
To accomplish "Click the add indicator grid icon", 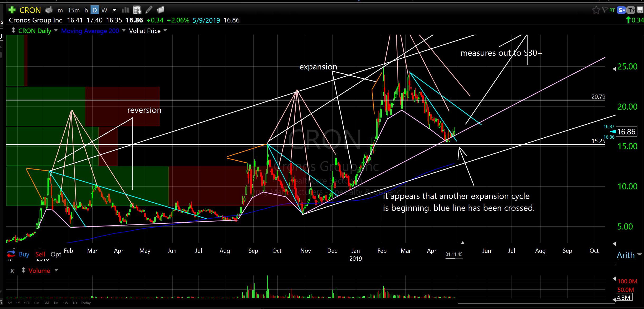I will (137, 10).
